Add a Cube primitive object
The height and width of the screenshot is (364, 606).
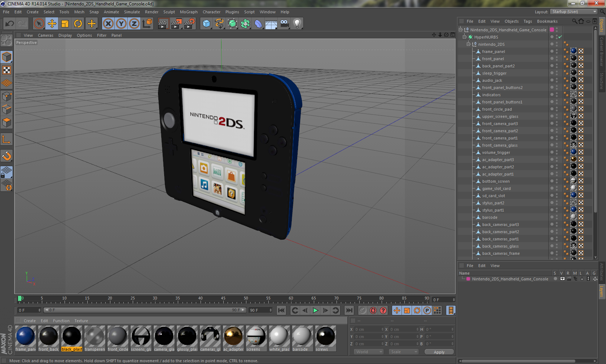point(206,24)
